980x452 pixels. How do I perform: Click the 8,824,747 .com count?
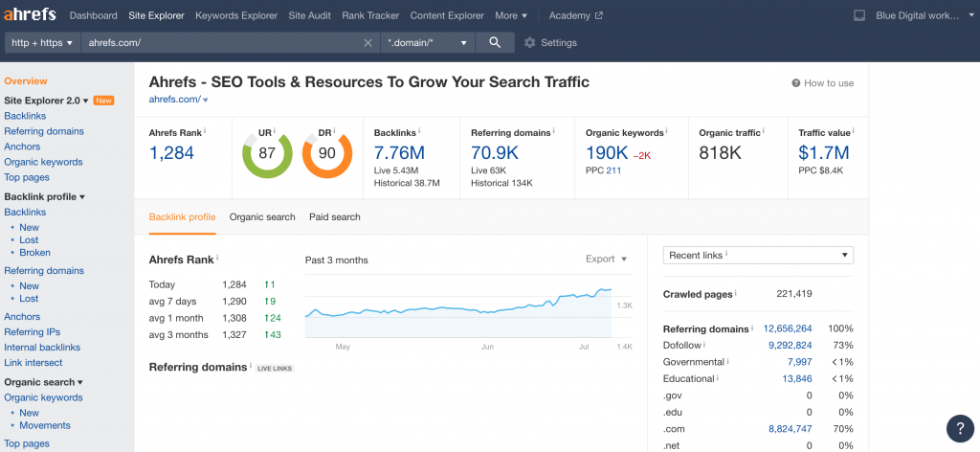(x=790, y=429)
